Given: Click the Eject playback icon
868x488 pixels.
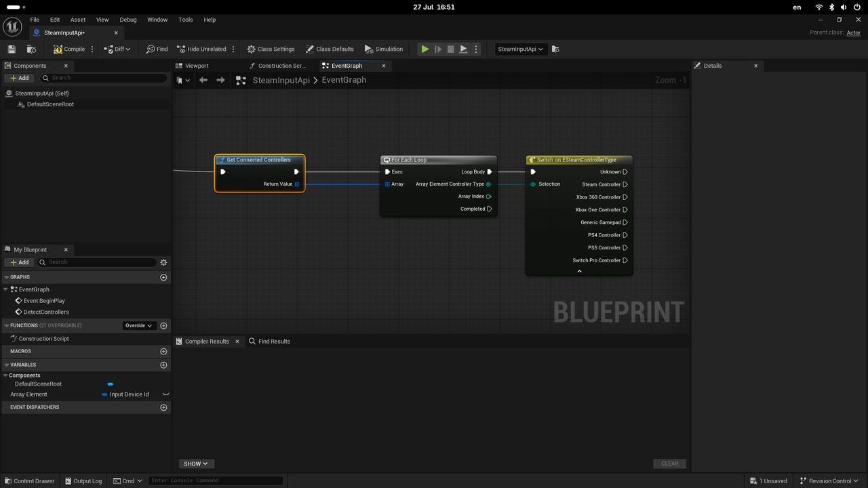Looking at the screenshot, I should [x=463, y=49].
